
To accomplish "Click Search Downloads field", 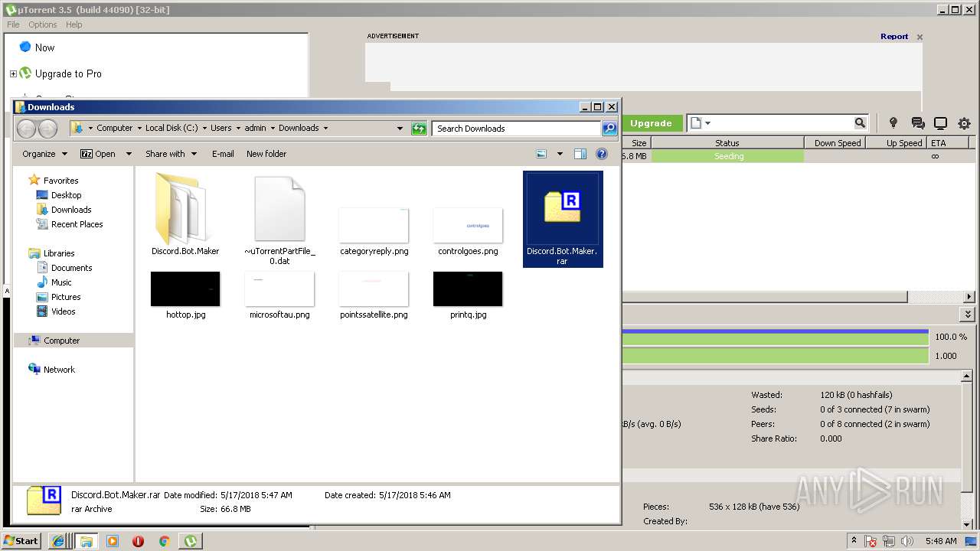I will 517,129.
